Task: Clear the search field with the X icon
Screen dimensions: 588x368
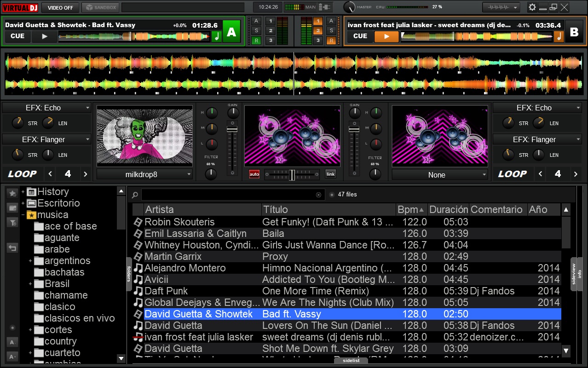Action: tap(318, 195)
